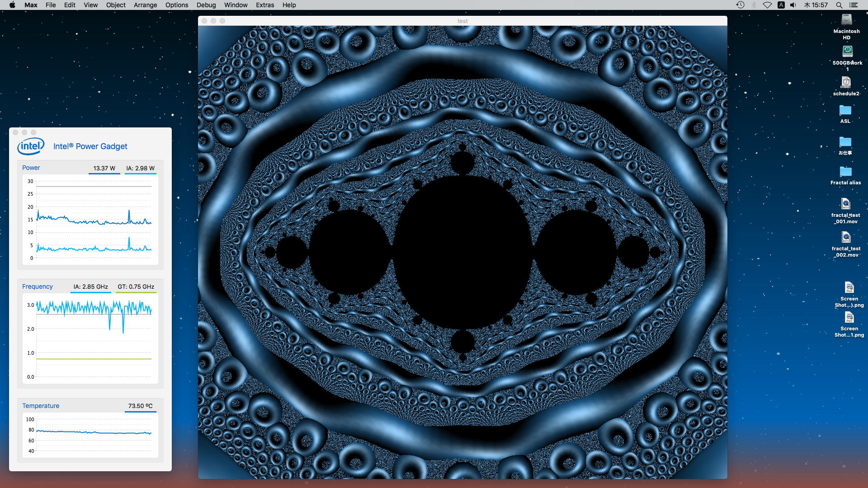The width and height of the screenshot is (868, 488).
Task: Click the Time Machine status icon
Action: (740, 5)
